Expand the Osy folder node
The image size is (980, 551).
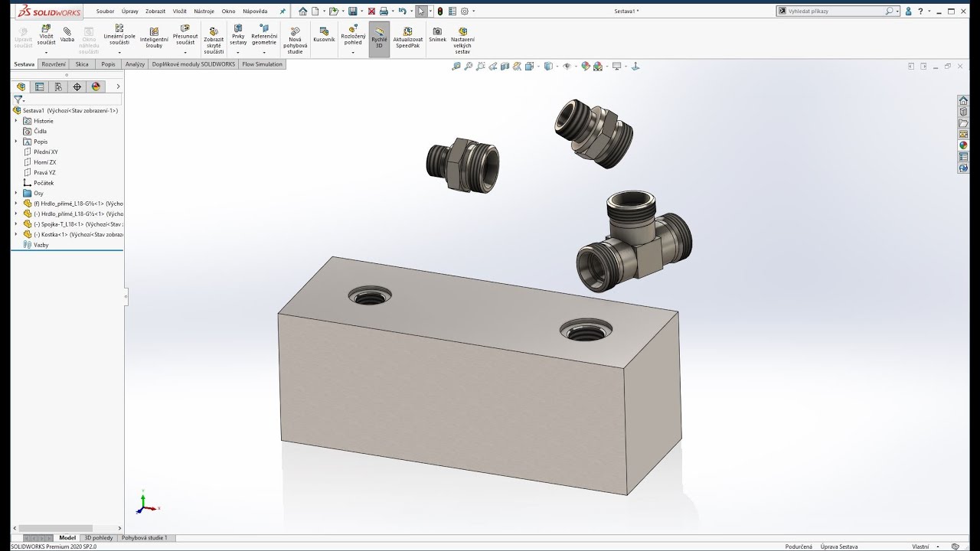click(x=16, y=193)
